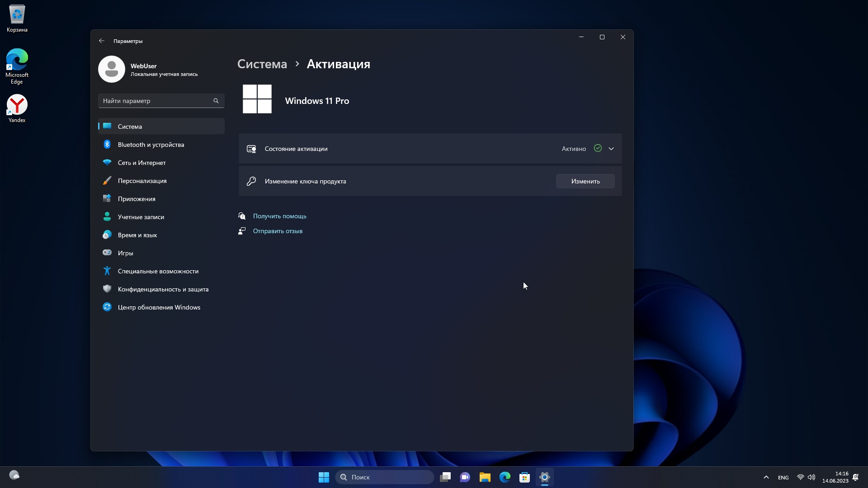The height and width of the screenshot is (488, 868).
Task: Open Bluetooth и устройства section
Action: (x=151, y=145)
